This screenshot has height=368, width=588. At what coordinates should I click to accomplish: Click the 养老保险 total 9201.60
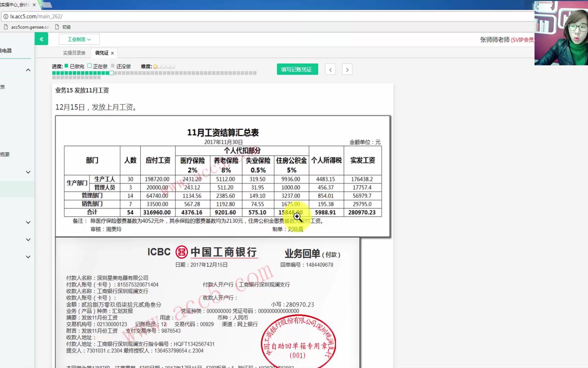pyautogui.click(x=225, y=212)
